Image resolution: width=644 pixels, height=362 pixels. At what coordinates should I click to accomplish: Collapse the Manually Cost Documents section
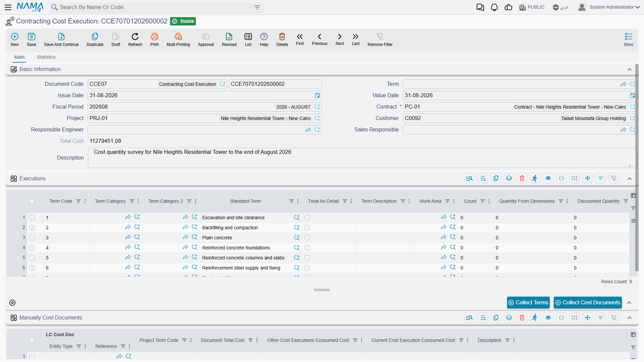(x=630, y=317)
